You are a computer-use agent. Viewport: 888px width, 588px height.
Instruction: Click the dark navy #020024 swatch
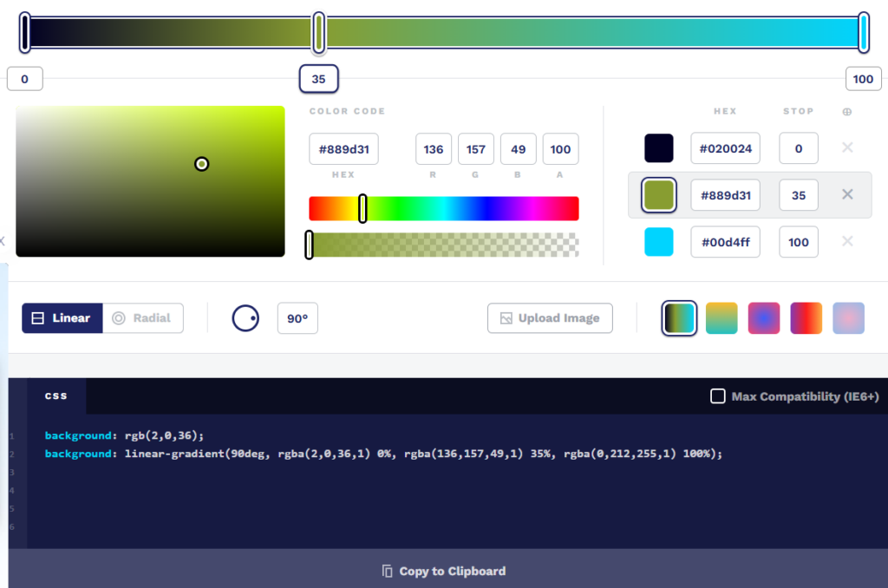tap(659, 148)
